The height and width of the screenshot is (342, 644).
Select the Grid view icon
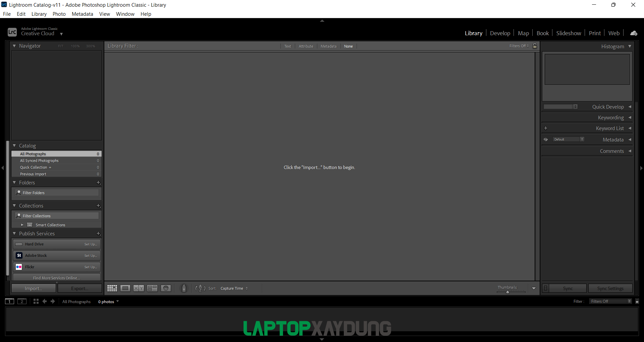pyautogui.click(x=112, y=288)
